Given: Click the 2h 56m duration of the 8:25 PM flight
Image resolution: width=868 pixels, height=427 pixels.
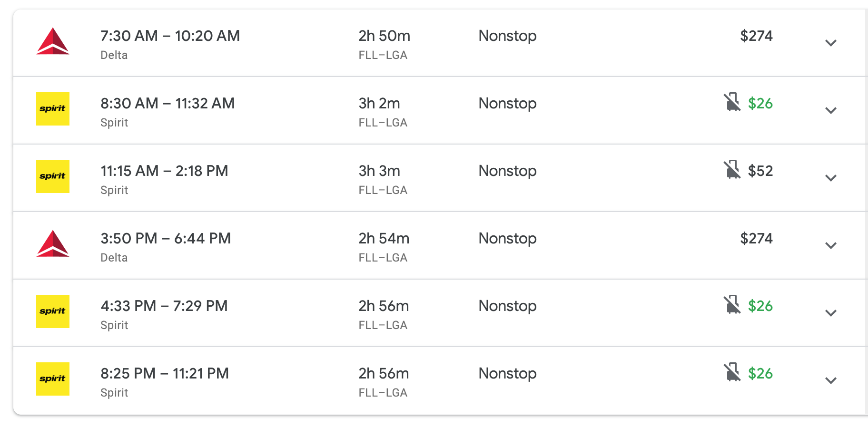Looking at the screenshot, I should click(384, 374).
